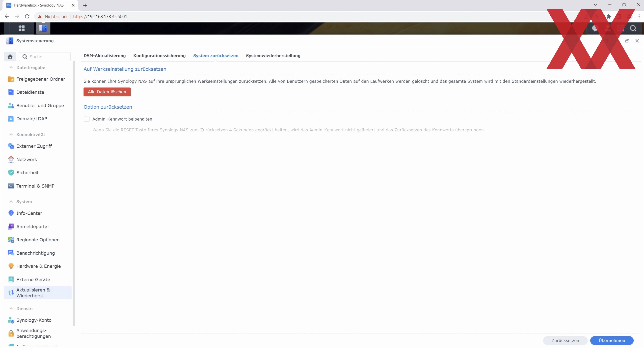644x348 pixels.
Task: Open Netzwerk settings
Action: click(38, 159)
